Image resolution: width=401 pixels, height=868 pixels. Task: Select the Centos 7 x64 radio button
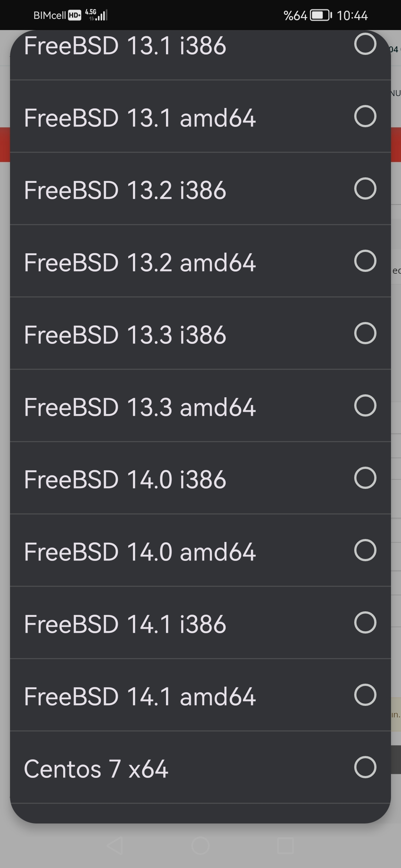pyautogui.click(x=365, y=767)
